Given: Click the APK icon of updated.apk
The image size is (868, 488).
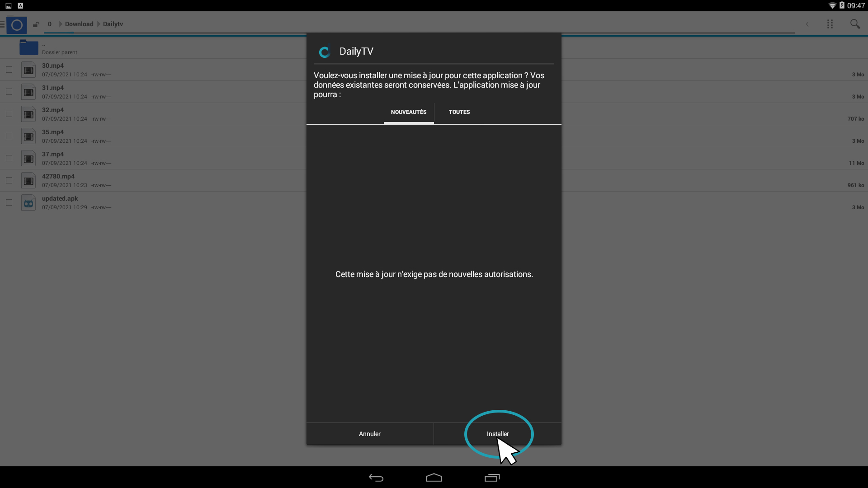Looking at the screenshot, I should [x=28, y=203].
